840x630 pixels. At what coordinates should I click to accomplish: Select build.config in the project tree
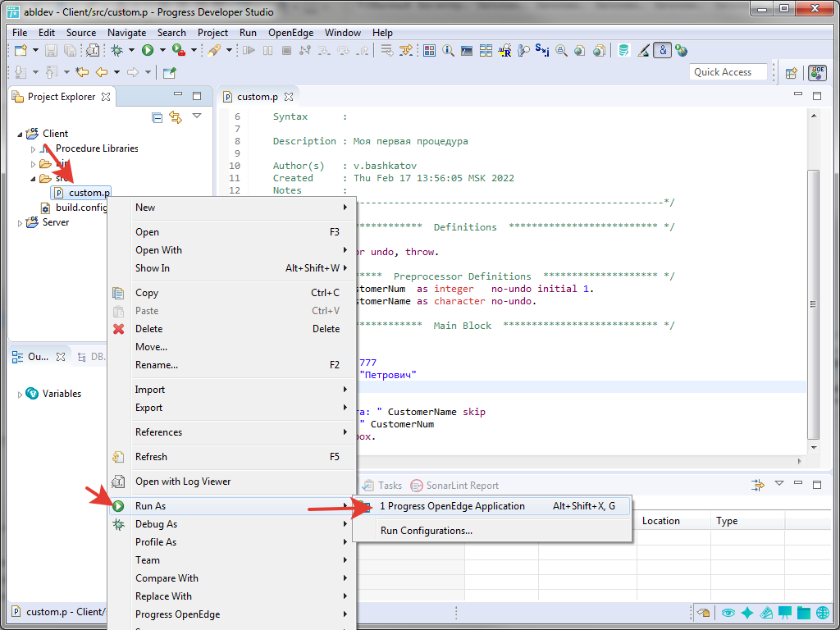coord(75,208)
